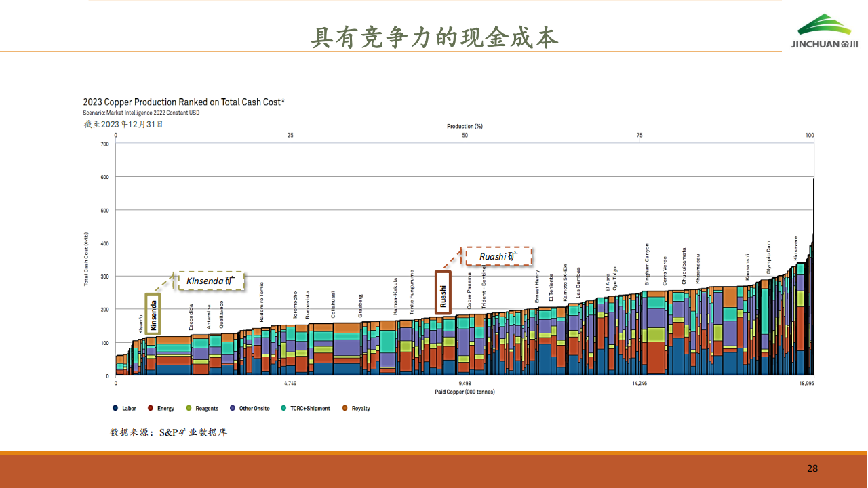The image size is (868, 488).
Task: Click the Escondida mine label
Action: coord(191,317)
